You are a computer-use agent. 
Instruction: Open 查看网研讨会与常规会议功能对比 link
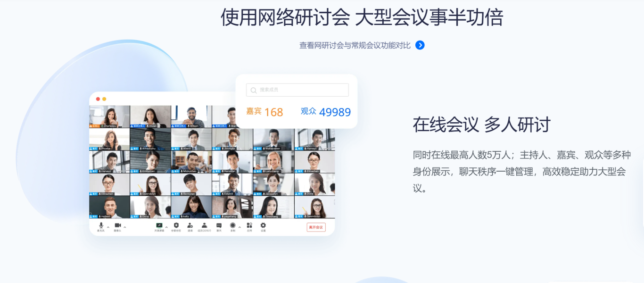(x=355, y=45)
